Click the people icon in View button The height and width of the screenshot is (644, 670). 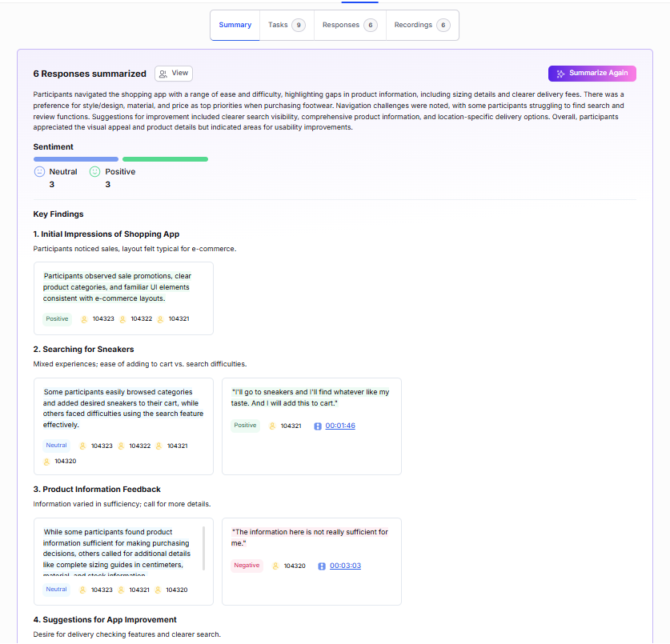pos(162,74)
